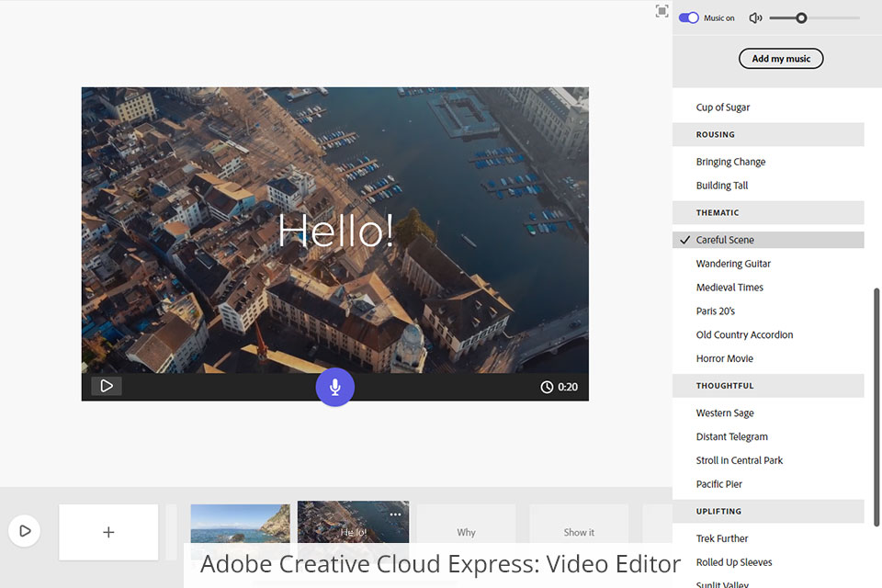Select the coastal sea slide thumbnail
This screenshot has width=882, height=588.
pos(240,524)
